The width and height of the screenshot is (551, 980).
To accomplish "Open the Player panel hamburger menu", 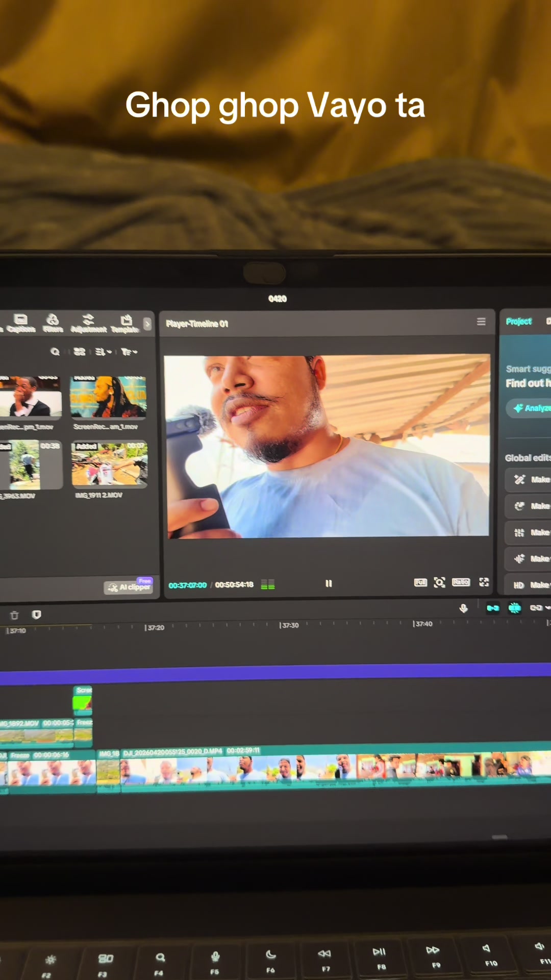I will point(481,322).
